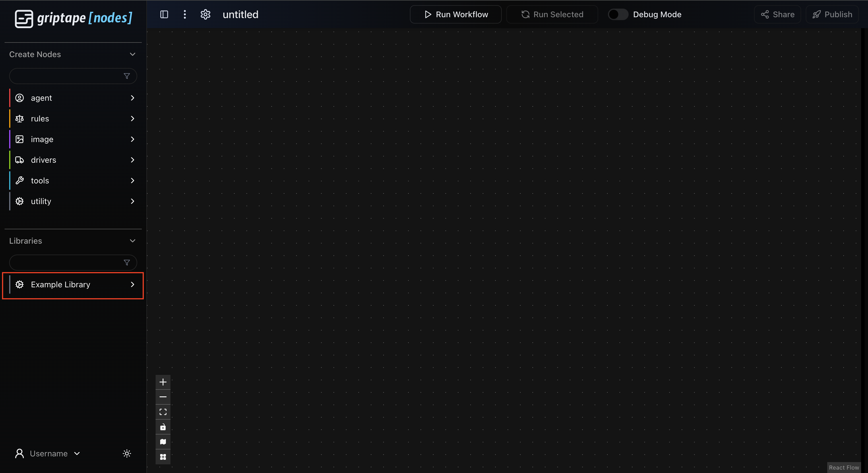Click the Publish button
Image resolution: width=868 pixels, height=473 pixels.
pos(832,14)
